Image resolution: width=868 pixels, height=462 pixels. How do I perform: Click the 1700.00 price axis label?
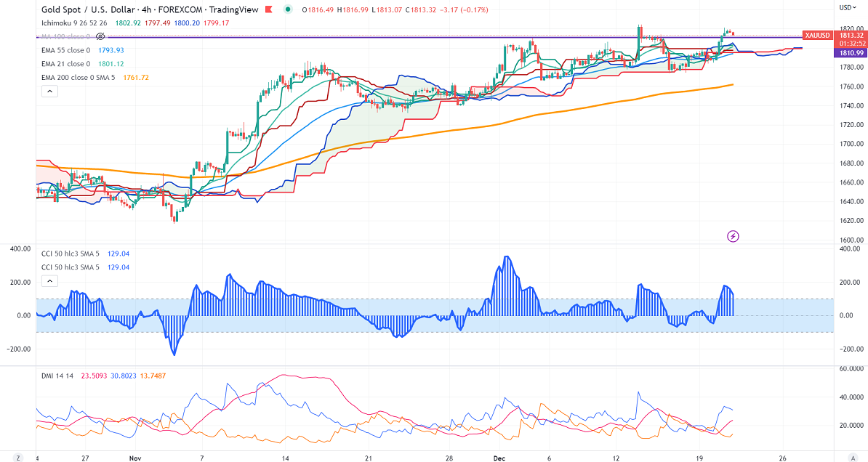tap(853, 144)
